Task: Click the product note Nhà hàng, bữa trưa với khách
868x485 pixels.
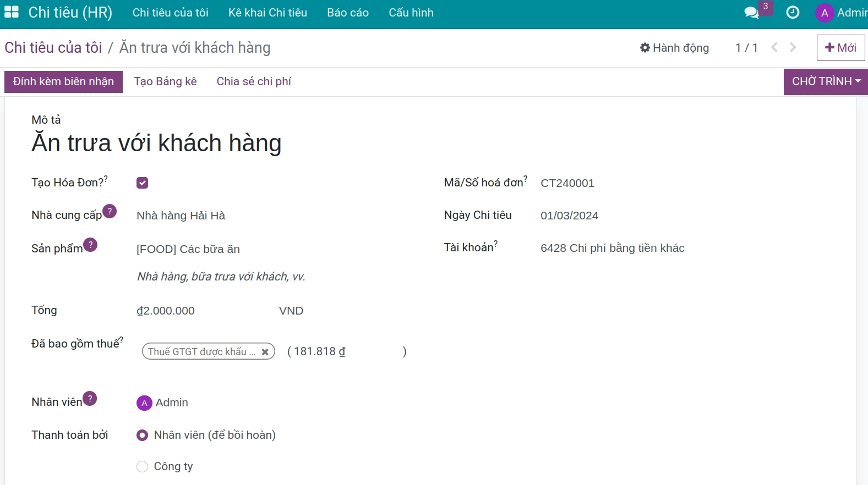Action: (221, 277)
